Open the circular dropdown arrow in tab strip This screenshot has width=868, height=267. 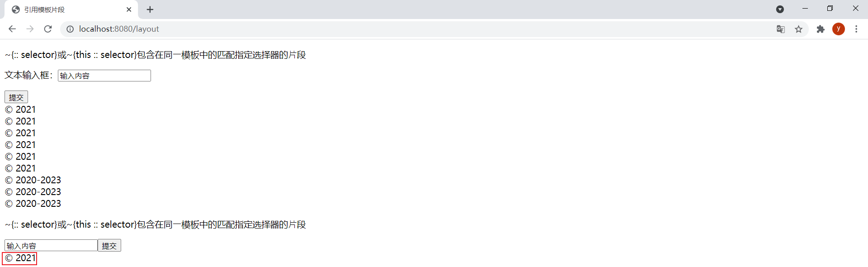coord(780,9)
